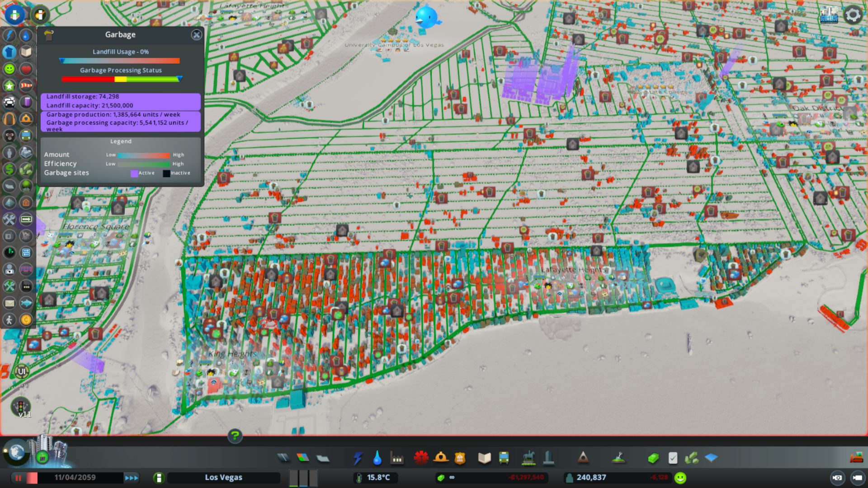This screenshot has width=868, height=488.
Task: Open the Police badge build menu
Action: 460,458
